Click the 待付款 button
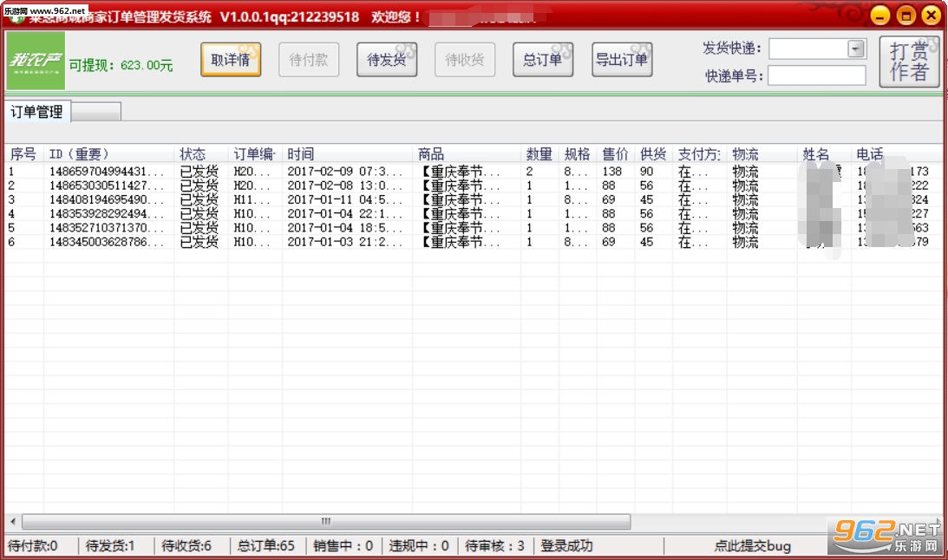 point(309,60)
